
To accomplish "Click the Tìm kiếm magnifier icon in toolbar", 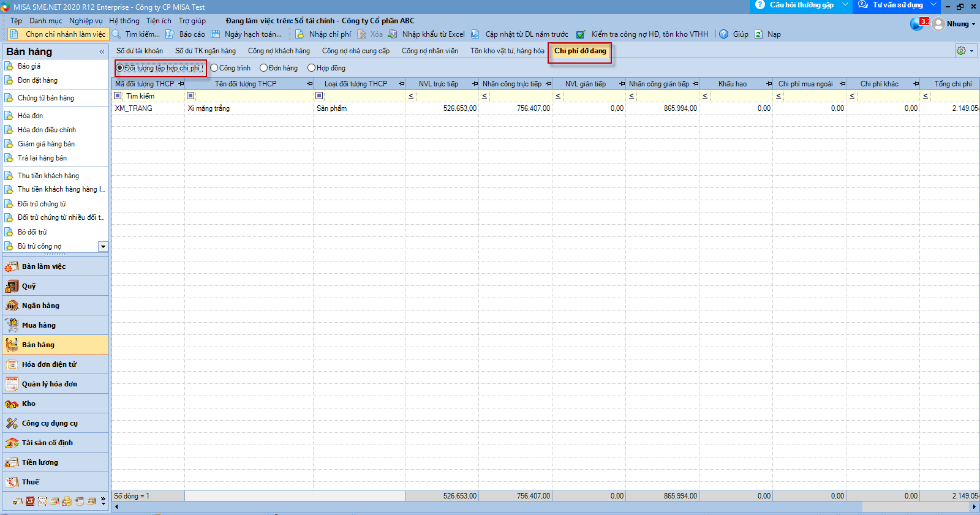I will 116,34.
